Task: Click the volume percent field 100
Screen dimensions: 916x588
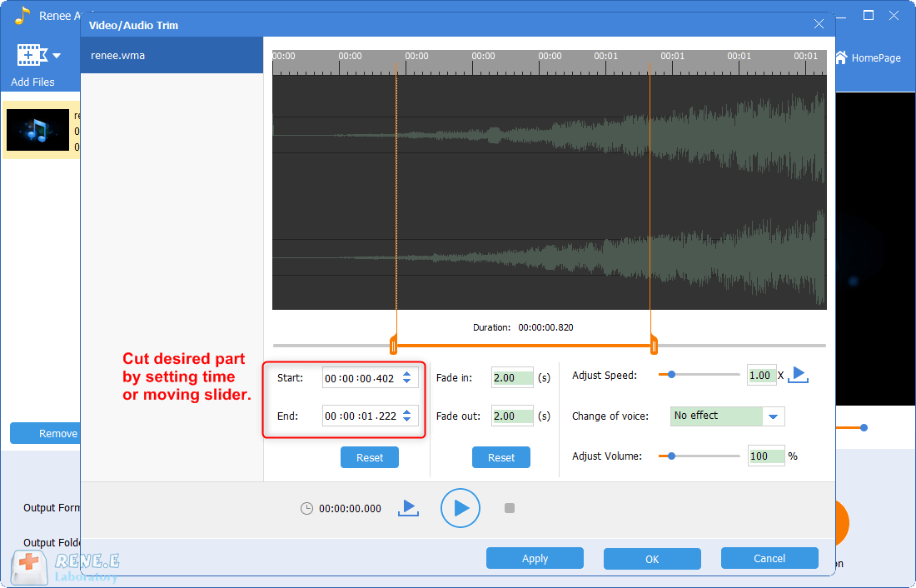Action: pyautogui.click(x=766, y=456)
